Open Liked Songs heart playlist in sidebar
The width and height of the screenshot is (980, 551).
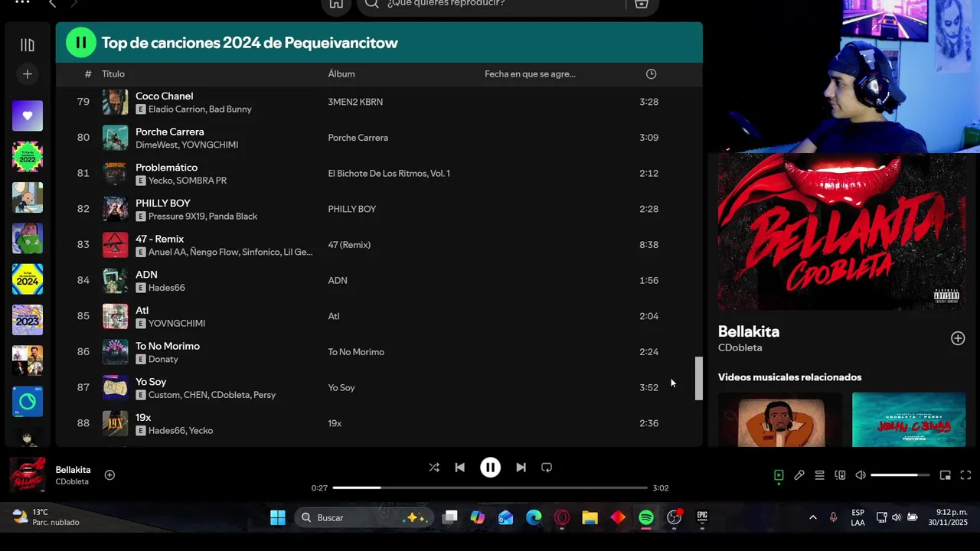tap(28, 116)
